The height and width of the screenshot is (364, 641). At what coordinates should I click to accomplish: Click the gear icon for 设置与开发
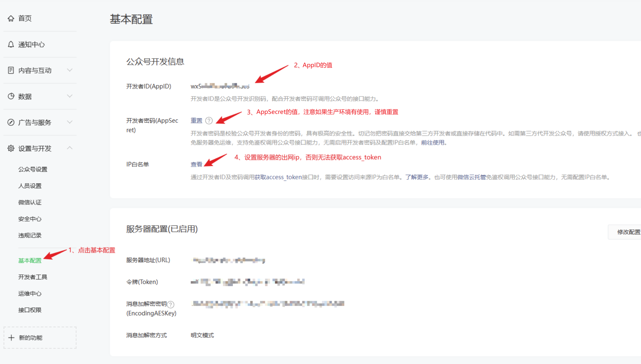11,148
